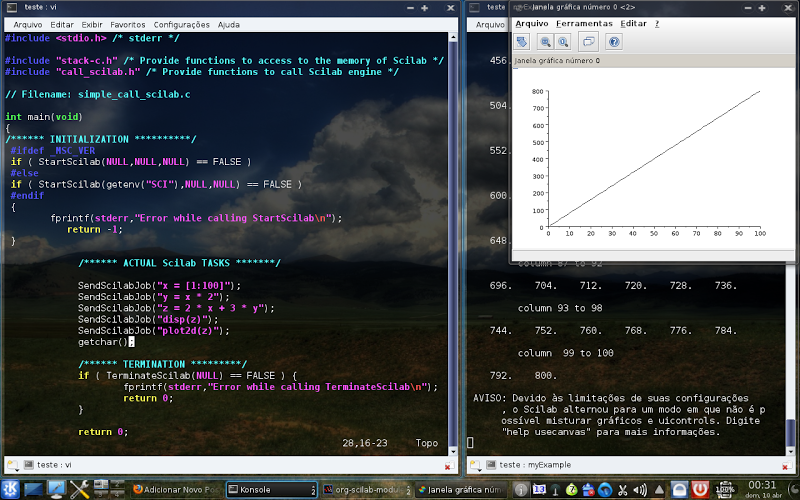
Task: Click the info 'i' icon in system tray
Action: tap(521, 490)
